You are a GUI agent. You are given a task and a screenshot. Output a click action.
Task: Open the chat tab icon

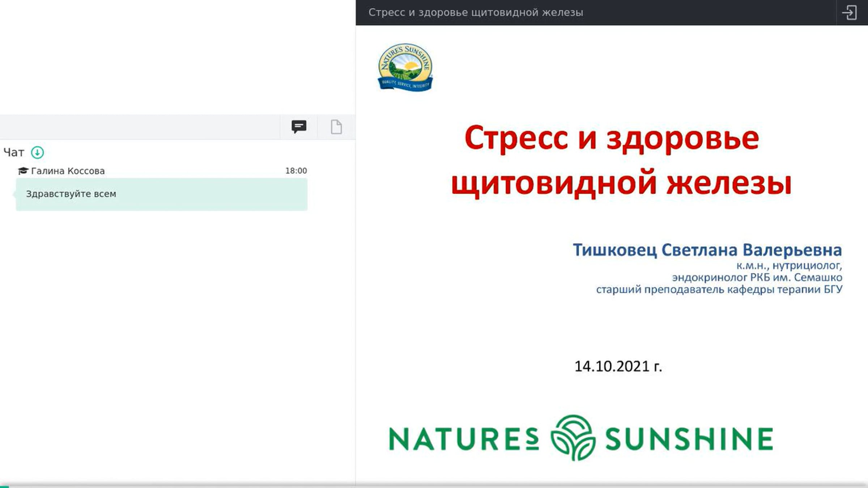pyautogui.click(x=299, y=127)
